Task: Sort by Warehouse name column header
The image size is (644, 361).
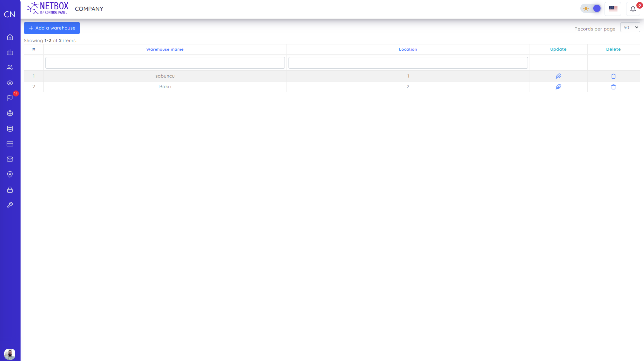Action: pos(165,49)
